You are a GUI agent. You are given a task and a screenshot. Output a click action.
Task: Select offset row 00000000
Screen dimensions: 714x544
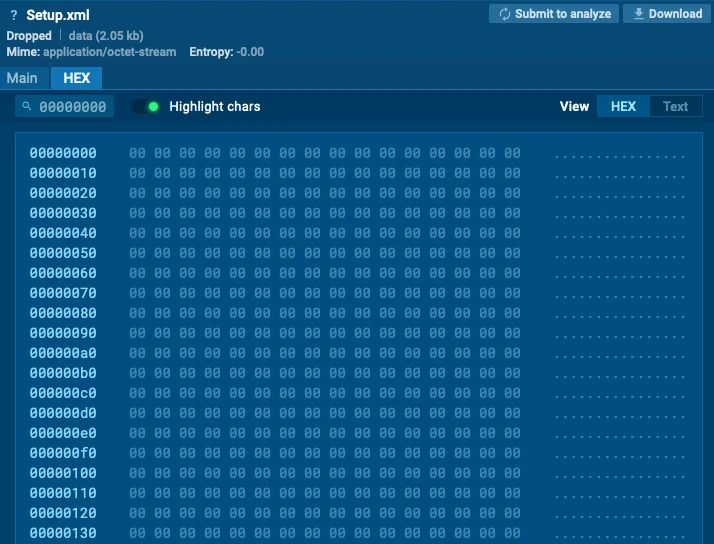pyautogui.click(x=63, y=153)
